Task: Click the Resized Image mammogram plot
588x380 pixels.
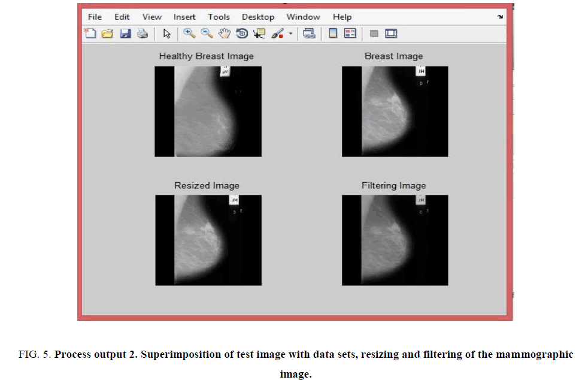Action: pyautogui.click(x=208, y=240)
